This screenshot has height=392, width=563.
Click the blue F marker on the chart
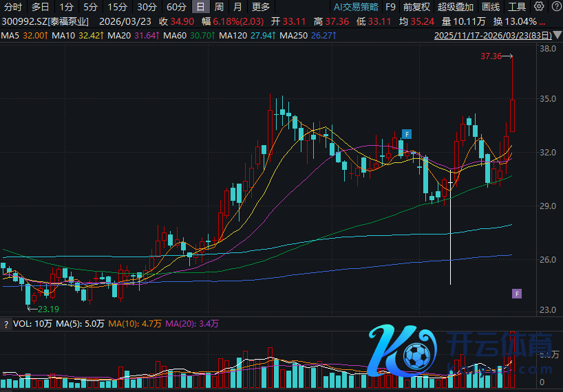point(407,133)
